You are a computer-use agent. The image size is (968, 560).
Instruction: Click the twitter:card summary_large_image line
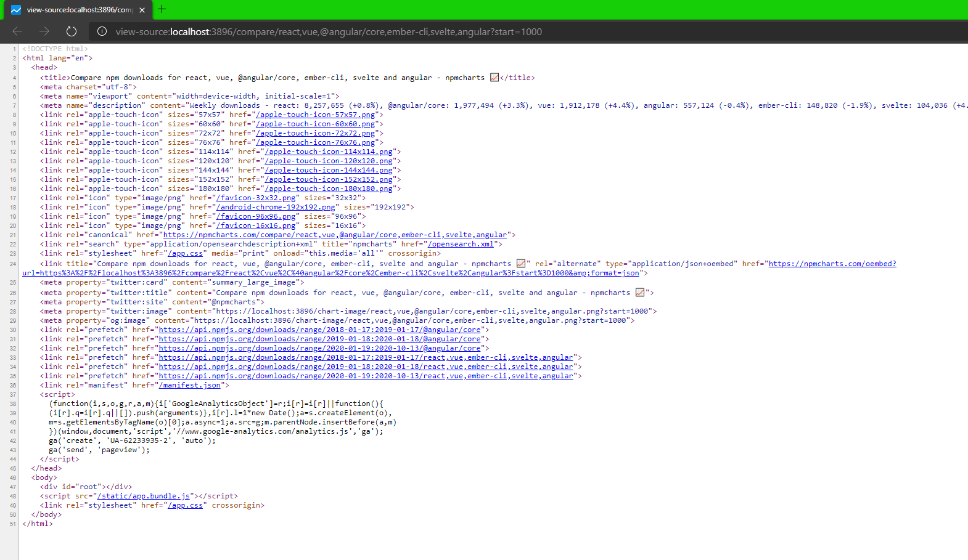[x=172, y=282]
